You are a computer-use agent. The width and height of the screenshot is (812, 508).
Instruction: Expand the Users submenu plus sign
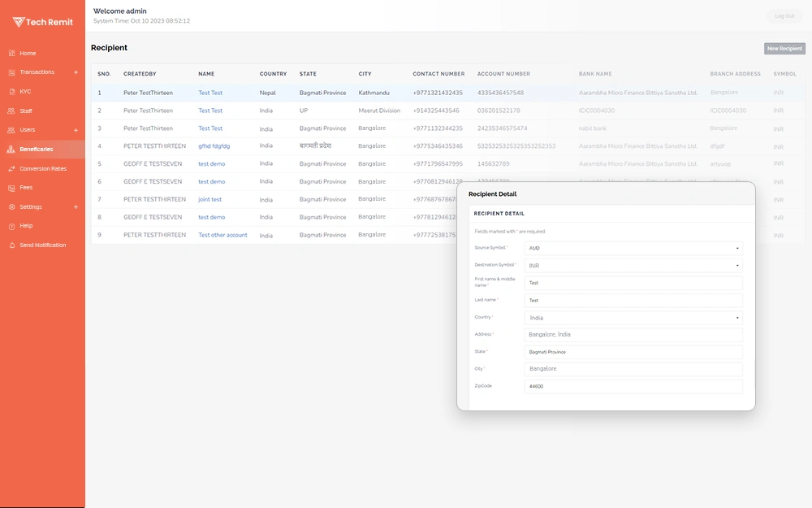pyautogui.click(x=76, y=130)
